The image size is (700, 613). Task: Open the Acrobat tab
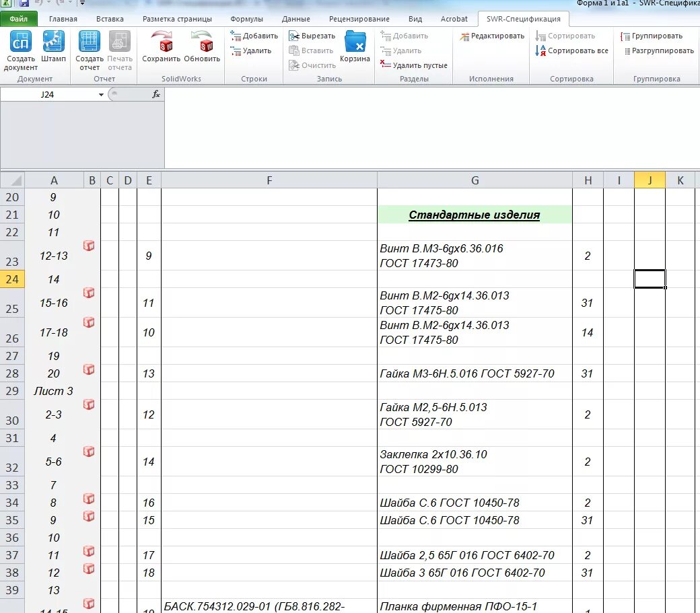(454, 19)
